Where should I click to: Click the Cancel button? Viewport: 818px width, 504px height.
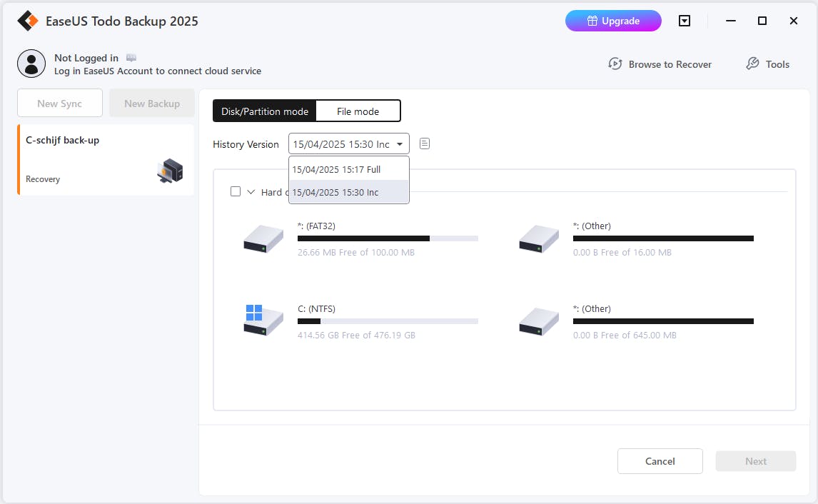pyautogui.click(x=660, y=461)
